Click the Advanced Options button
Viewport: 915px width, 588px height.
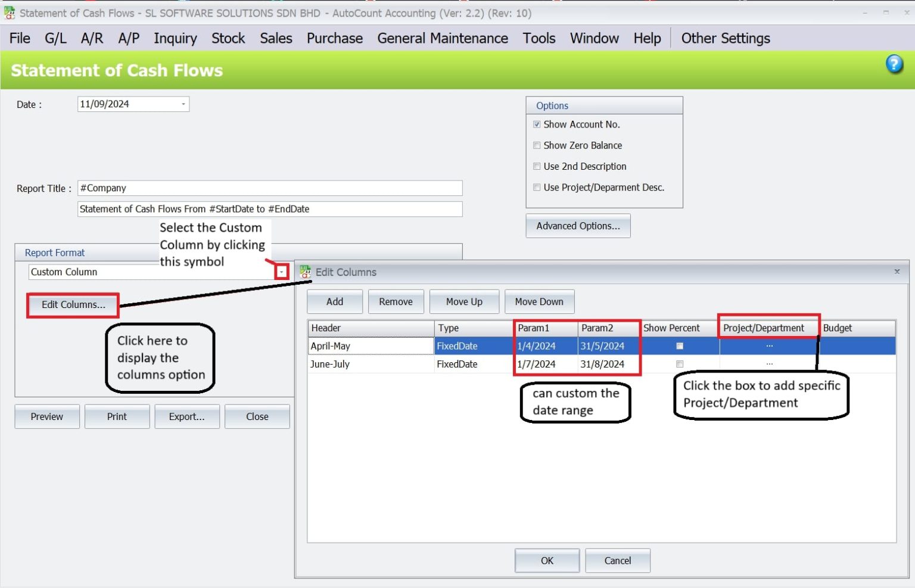pos(577,226)
